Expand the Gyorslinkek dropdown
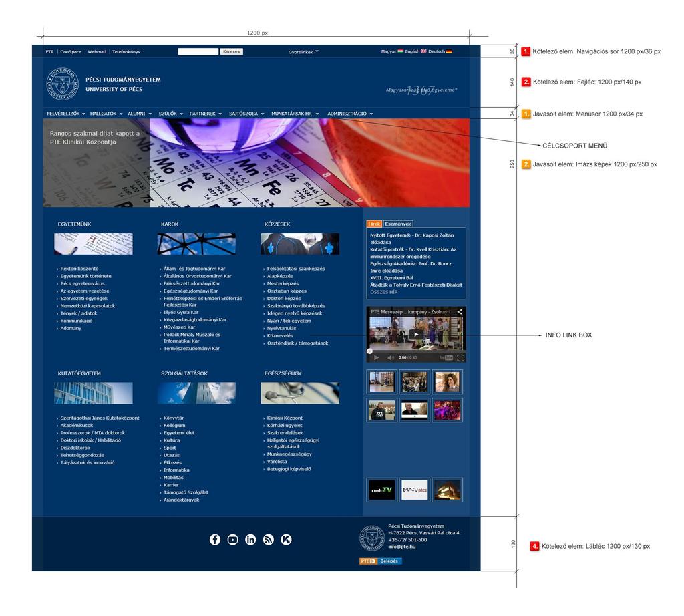The height and width of the screenshot is (616, 684). pos(303,52)
